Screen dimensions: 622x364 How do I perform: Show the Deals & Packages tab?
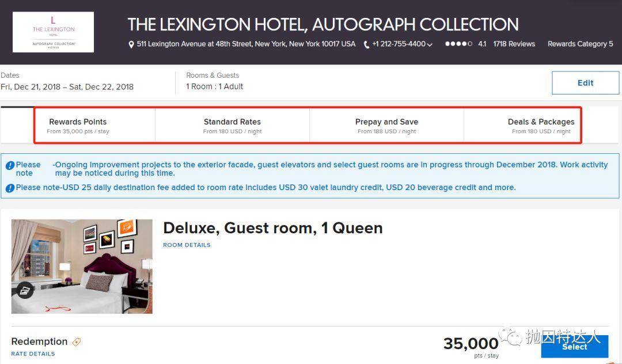click(541, 126)
